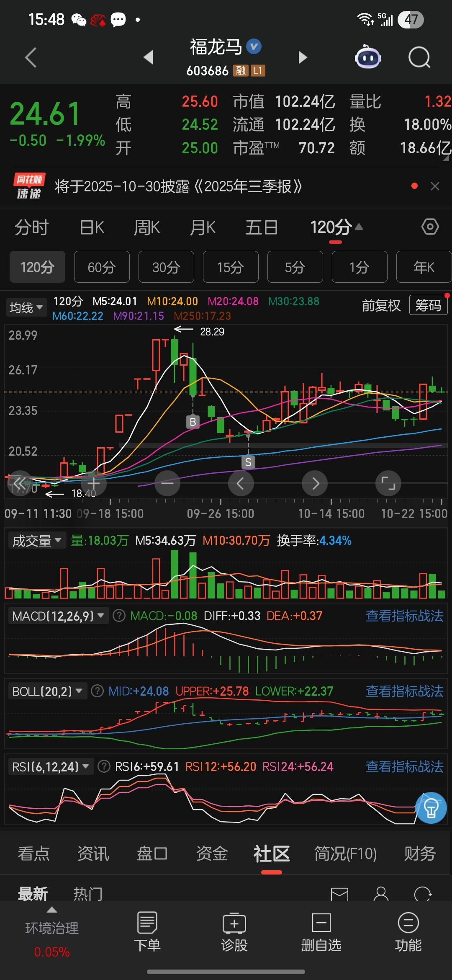The width and height of the screenshot is (452, 980).
Task: Collapse the 120分 period dropdown tab
Action: (x=336, y=227)
